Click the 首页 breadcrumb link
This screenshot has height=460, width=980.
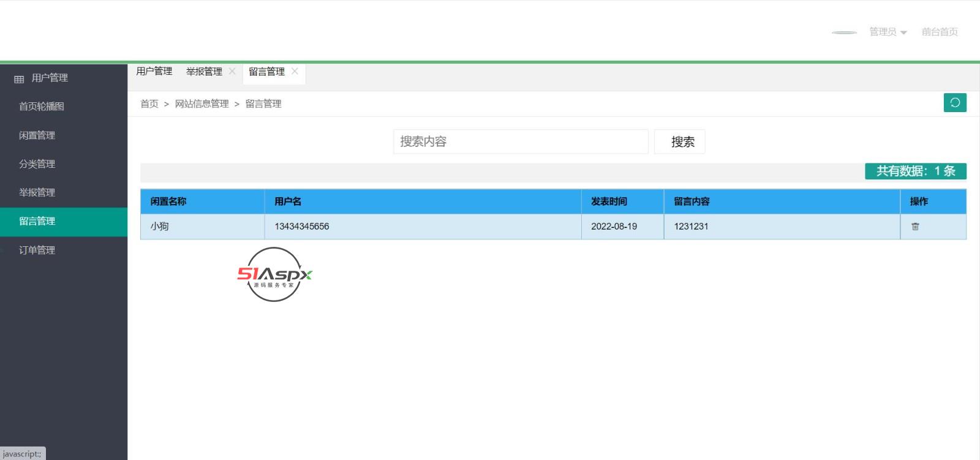(149, 104)
